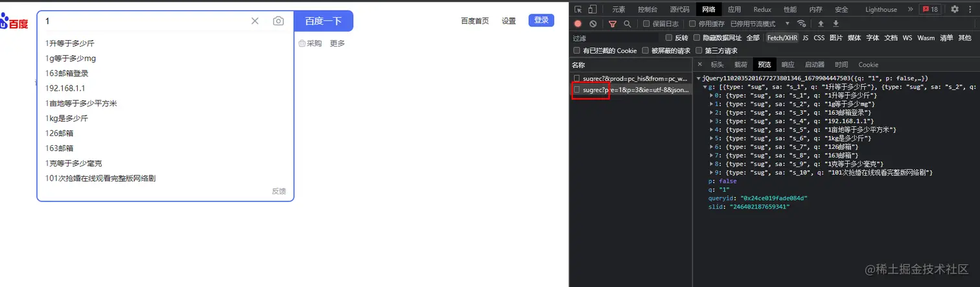This screenshot has height=287, width=980.
Task: Filter requests by 全部 all types
Action: click(x=752, y=38)
